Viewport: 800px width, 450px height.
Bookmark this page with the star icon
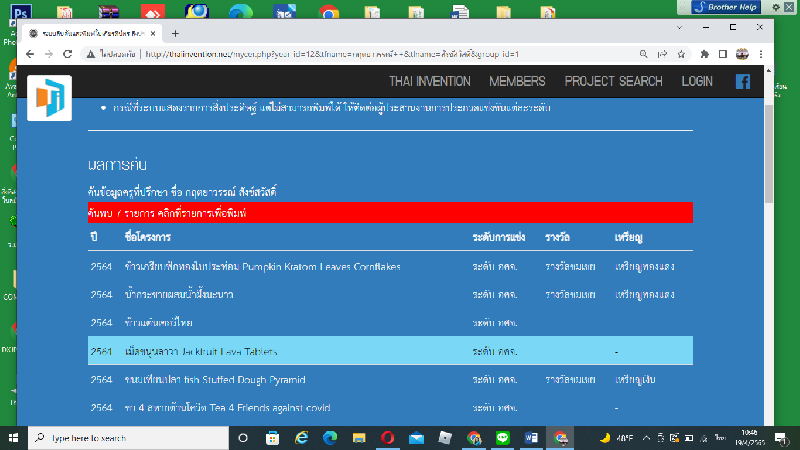coord(681,54)
